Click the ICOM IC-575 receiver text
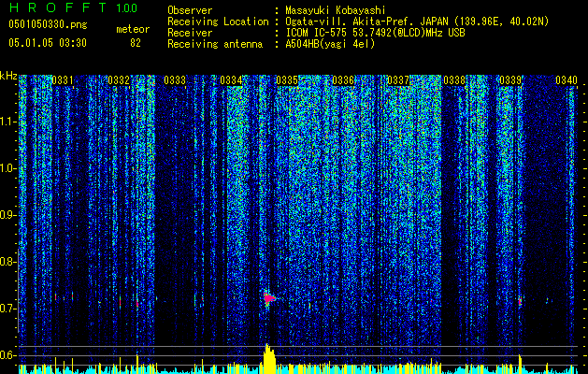This screenshot has height=374, width=588. (x=375, y=33)
